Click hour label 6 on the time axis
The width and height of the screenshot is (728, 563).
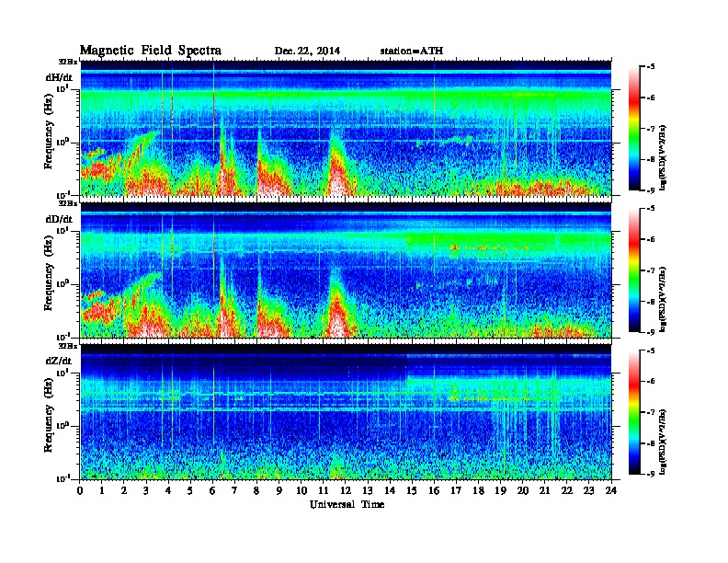tap(212, 490)
